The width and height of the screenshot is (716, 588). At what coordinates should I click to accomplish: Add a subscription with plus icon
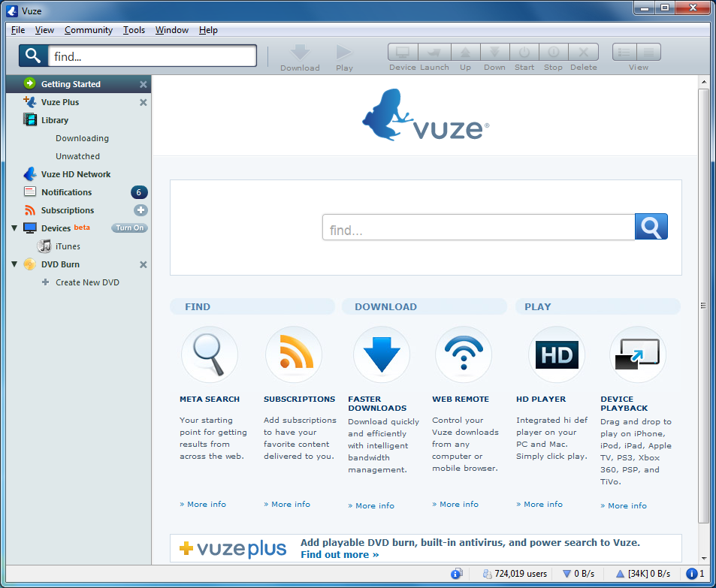(140, 210)
